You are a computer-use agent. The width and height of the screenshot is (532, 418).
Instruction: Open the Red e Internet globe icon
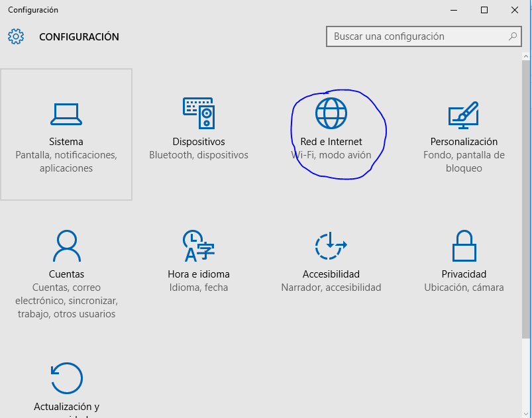pos(331,113)
